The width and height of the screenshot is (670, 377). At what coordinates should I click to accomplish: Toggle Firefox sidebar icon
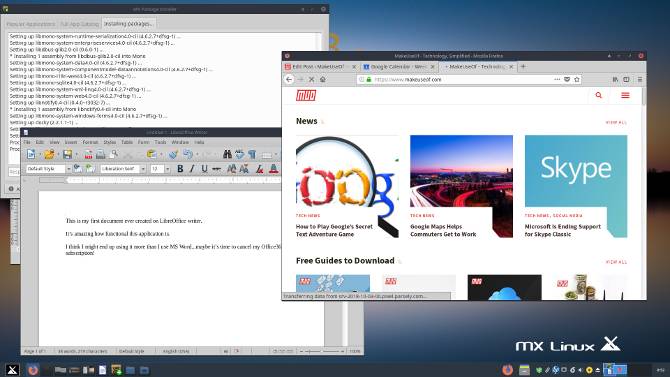(626, 80)
